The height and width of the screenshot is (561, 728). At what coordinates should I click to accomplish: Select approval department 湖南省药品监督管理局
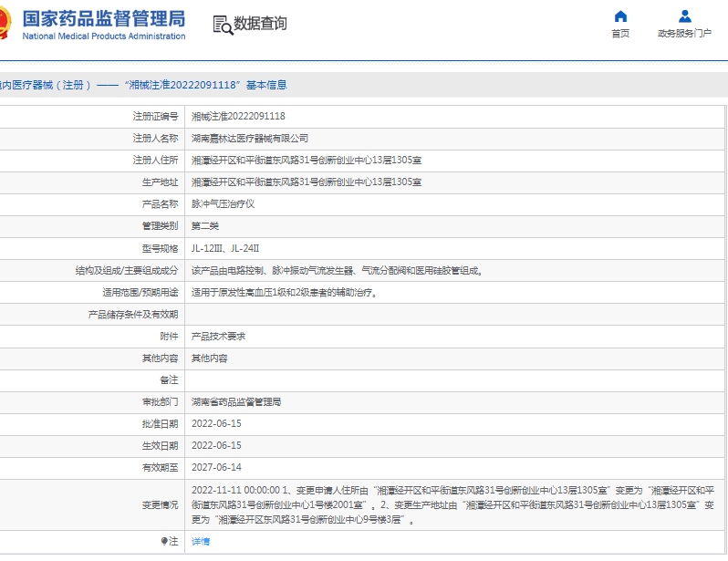coord(236,401)
